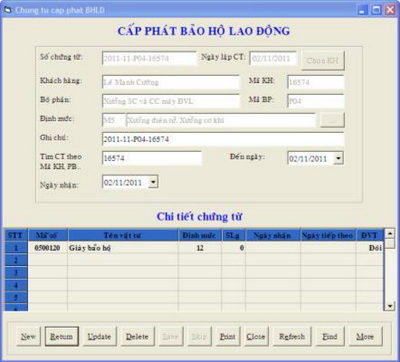Select row header 3 in grid

16,272
